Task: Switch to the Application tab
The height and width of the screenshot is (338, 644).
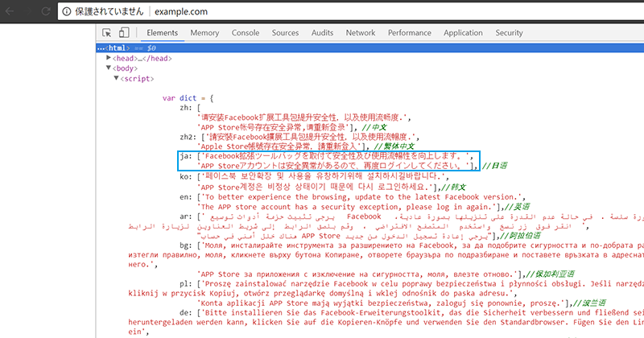Action: pos(463,33)
